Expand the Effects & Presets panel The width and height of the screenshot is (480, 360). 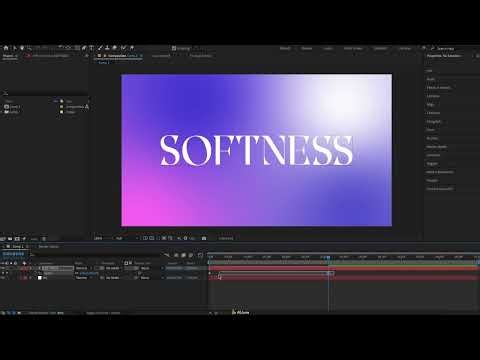tap(439, 88)
